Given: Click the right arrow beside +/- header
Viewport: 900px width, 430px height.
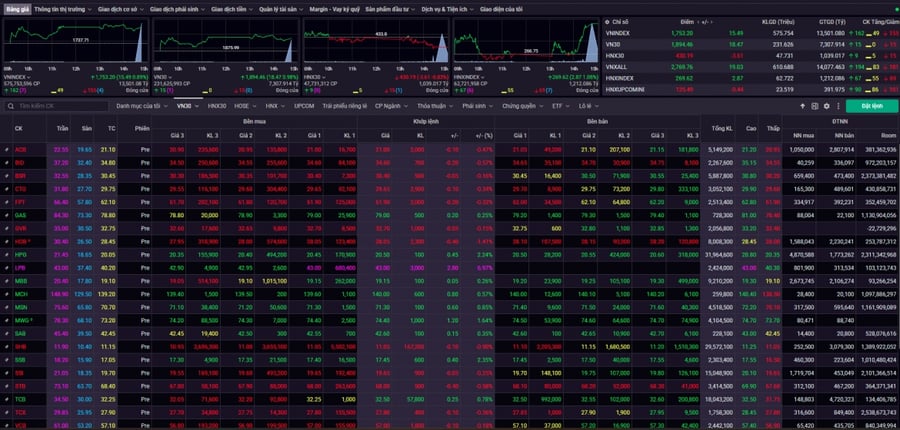Looking at the screenshot, I should pyautogui.click(x=712, y=21).
